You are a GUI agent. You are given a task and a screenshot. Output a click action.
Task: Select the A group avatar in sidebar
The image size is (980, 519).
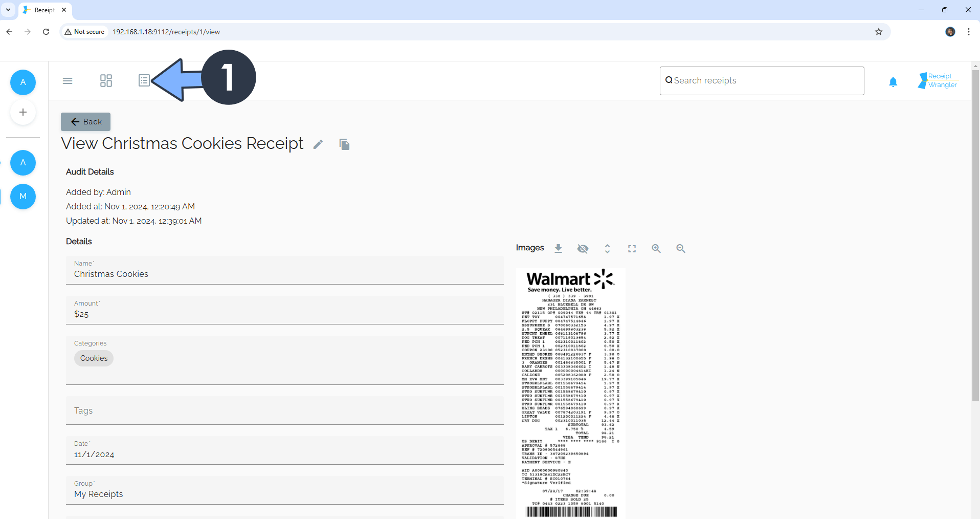coord(23,163)
